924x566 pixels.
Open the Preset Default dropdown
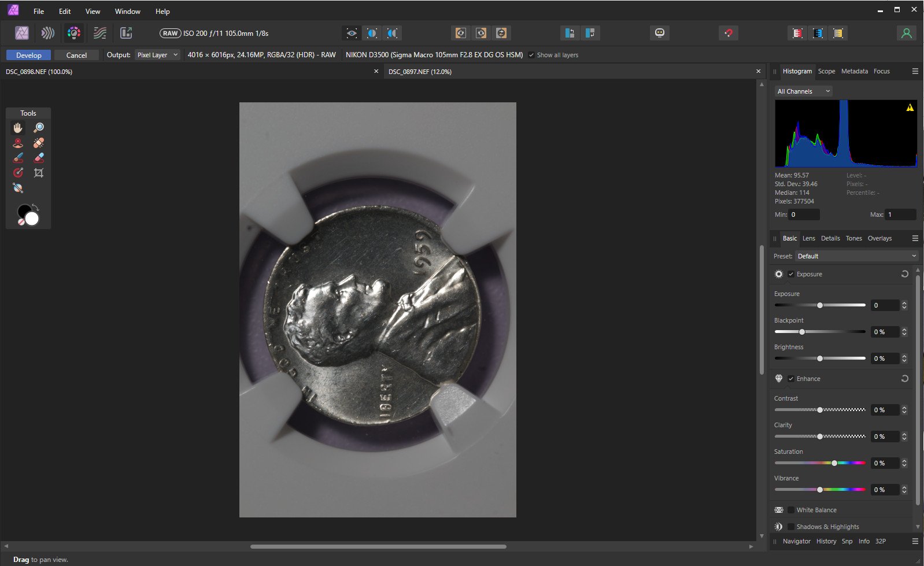(856, 256)
